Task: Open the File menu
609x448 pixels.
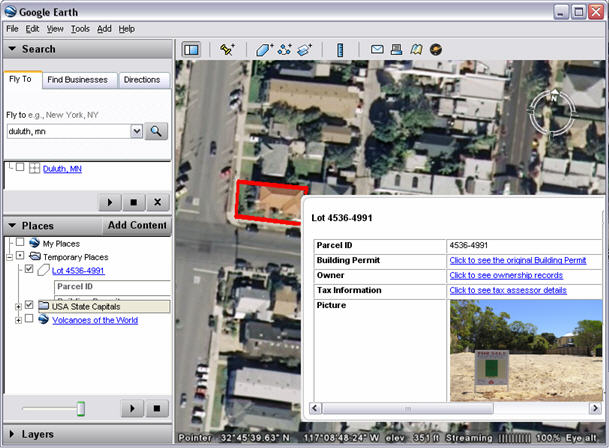Action: [x=12, y=29]
